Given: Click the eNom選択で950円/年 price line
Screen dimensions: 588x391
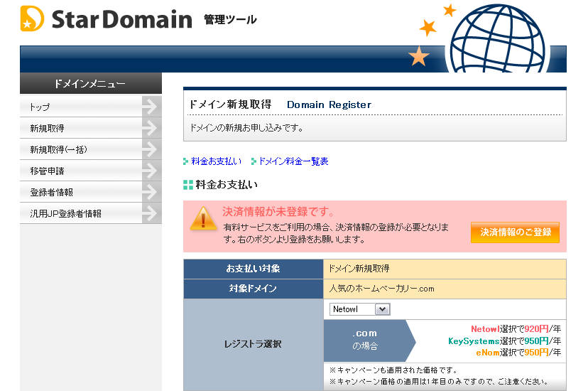Looking at the screenshot, I should (x=518, y=353).
